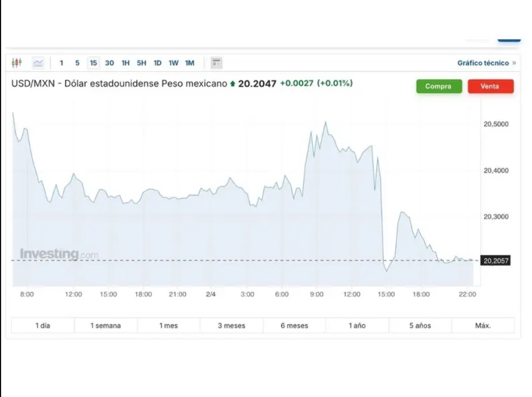532x397 pixels.
Task: Click the 20,2057 current price marker
Action: point(495,260)
